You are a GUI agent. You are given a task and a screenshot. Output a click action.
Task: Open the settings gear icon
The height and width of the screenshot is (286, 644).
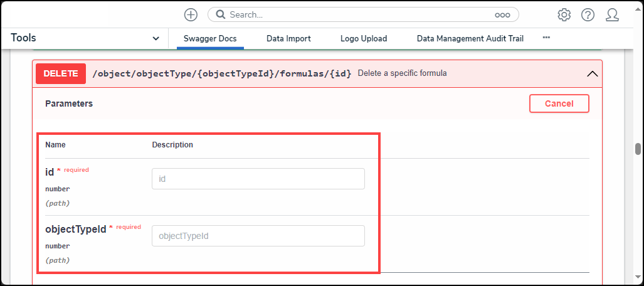[x=564, y=14]
